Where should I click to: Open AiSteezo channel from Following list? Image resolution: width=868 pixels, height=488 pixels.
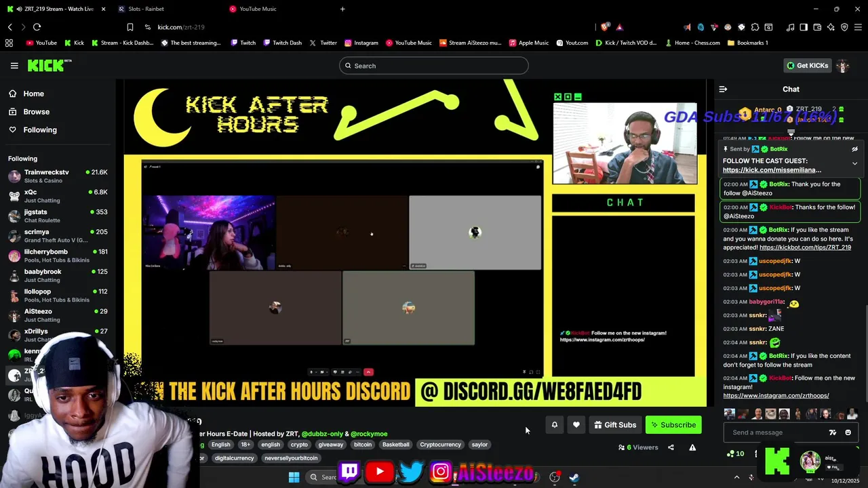point(58,315)
